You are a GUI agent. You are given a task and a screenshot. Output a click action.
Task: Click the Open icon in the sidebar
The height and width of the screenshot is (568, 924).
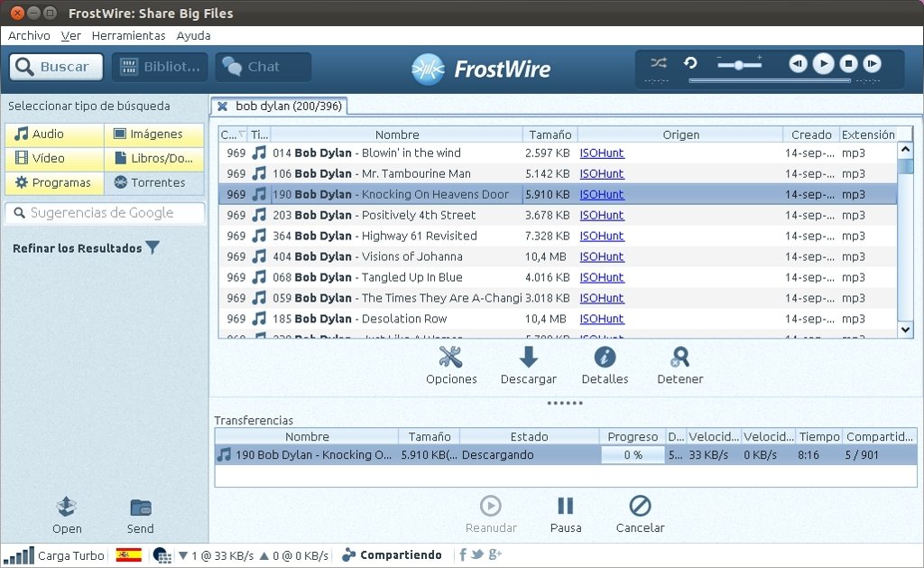67,506
